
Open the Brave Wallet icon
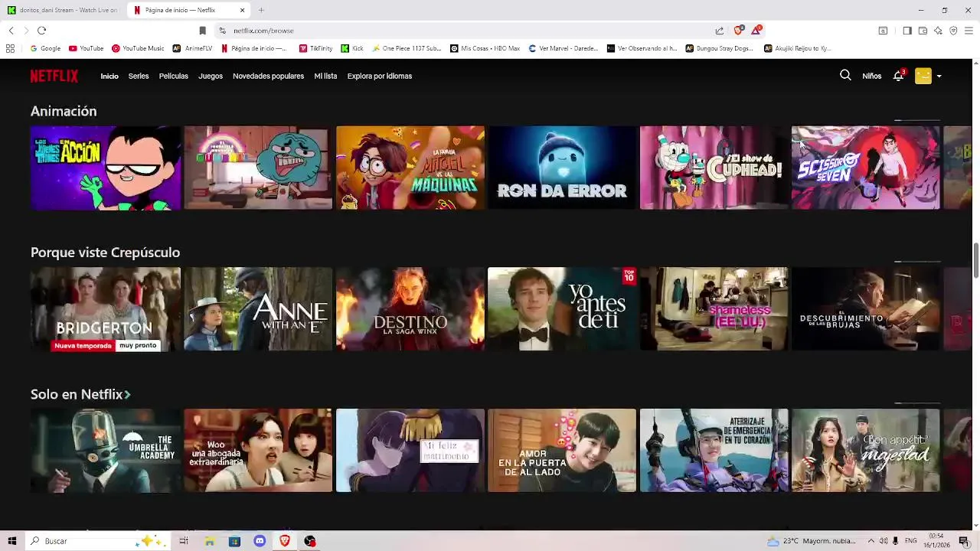(x=923, y=31)
